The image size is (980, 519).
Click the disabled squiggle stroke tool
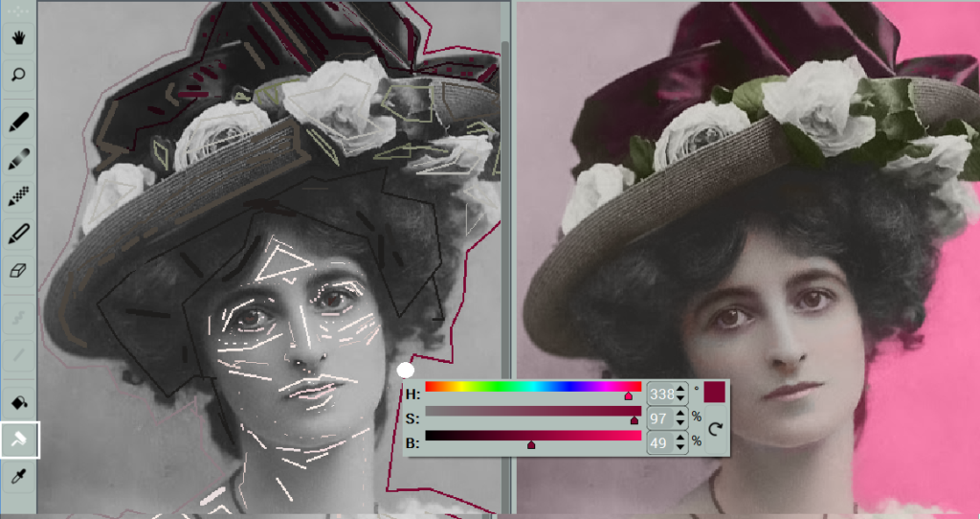tap(19, 318)
